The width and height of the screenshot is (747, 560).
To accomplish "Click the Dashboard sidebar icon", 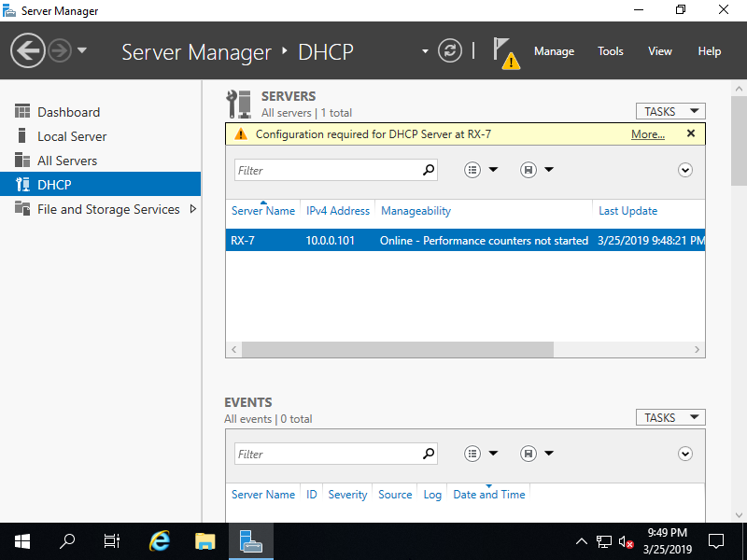I will [21, 111].
